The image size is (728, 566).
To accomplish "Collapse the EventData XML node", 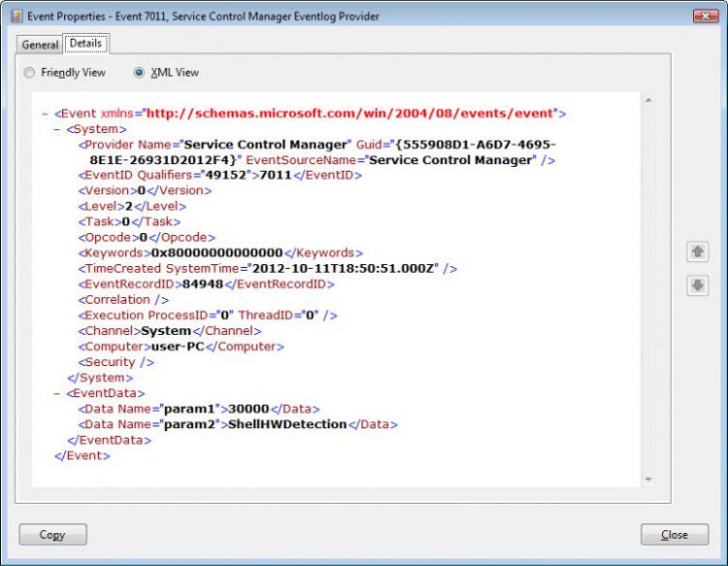I will pyautogui.click(x=57, y=394).
